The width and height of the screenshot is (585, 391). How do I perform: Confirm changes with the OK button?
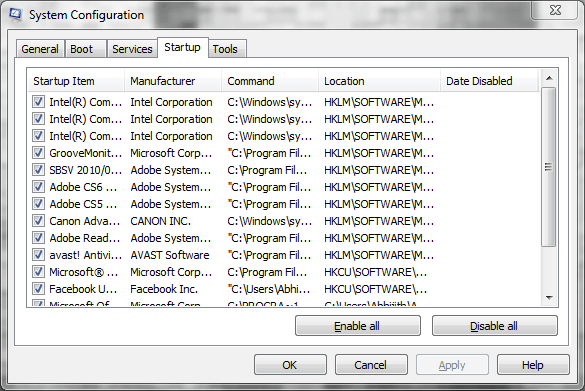(x=290, y=365)
